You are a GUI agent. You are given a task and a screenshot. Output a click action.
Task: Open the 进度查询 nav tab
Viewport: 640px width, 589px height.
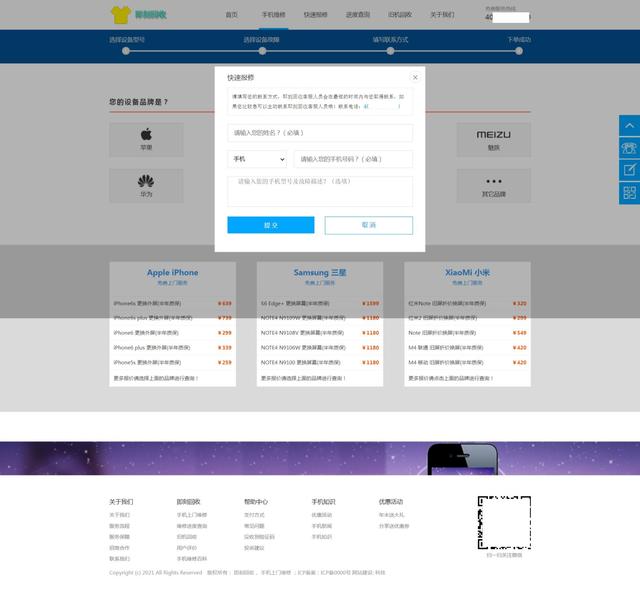click(x=358, y=15)
